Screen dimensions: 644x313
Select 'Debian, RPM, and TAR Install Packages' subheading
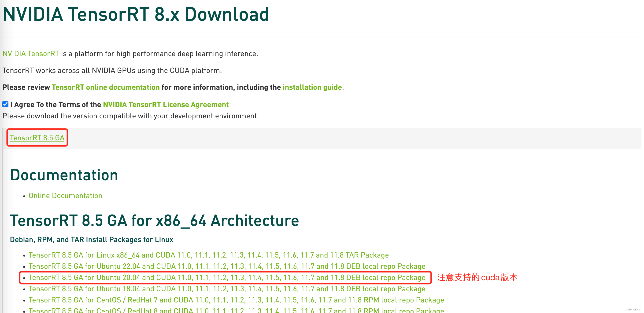click(x=92, y=240)
